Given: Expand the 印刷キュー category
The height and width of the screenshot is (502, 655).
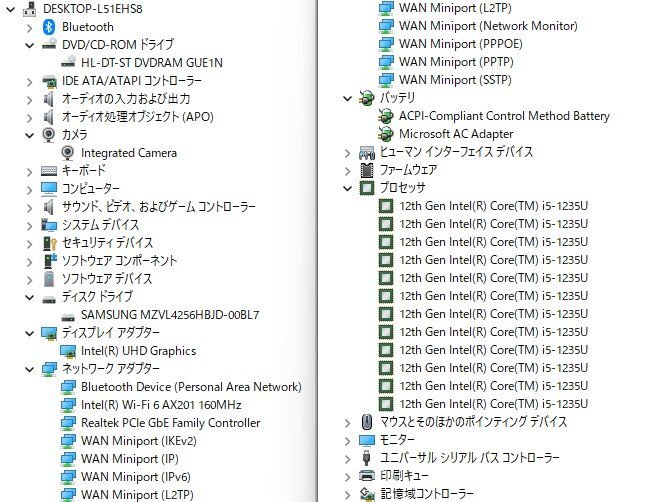Looking at the screenshot, I should (347, 476).
